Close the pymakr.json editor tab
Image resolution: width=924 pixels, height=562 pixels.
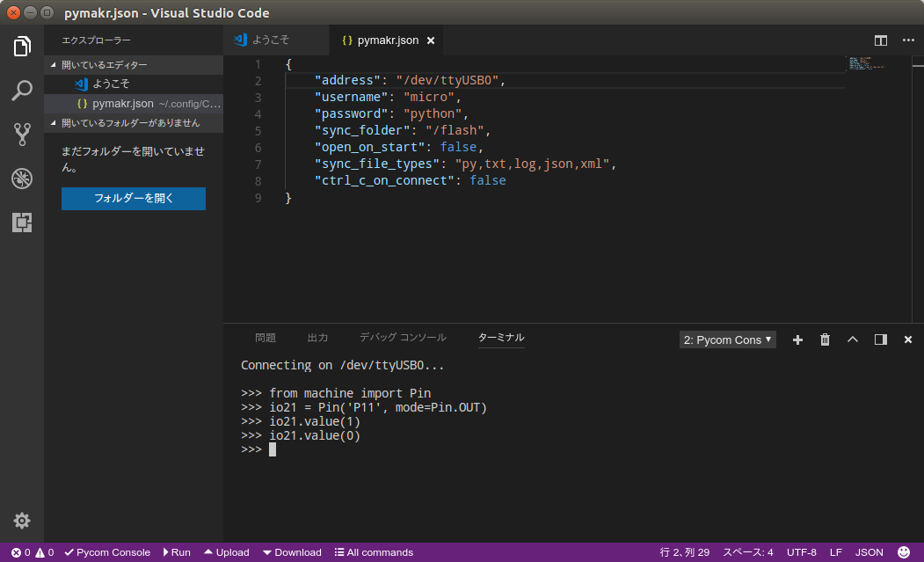coord(431,40)
